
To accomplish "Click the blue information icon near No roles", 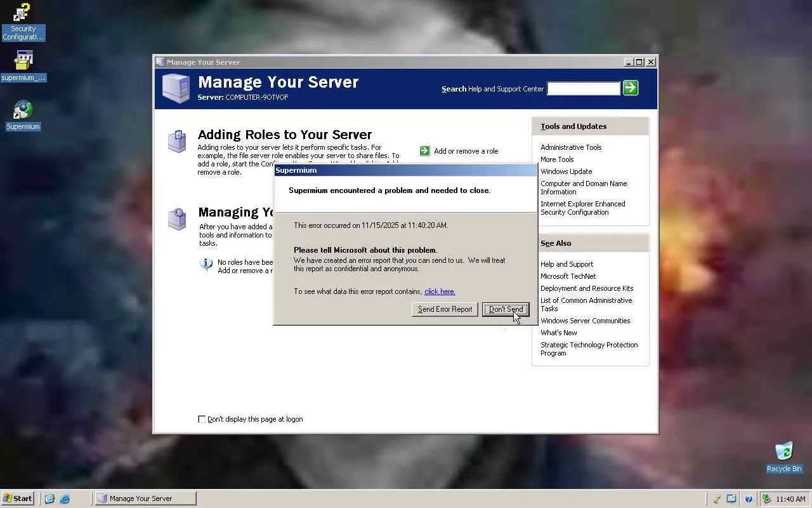I will 206,264.
